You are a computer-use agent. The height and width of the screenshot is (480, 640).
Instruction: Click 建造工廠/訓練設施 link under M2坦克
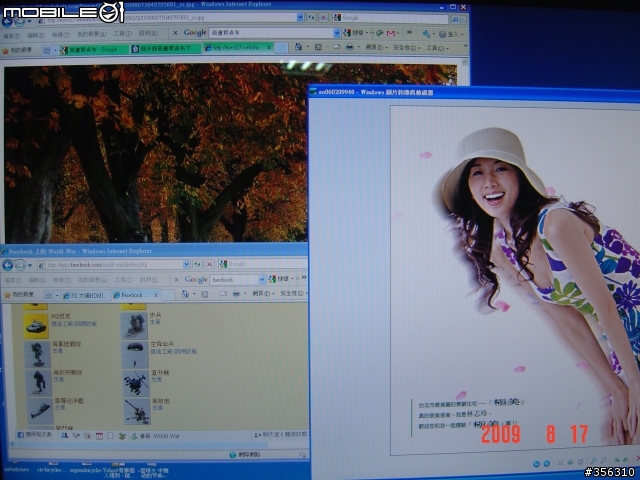[x=74, y=324]
